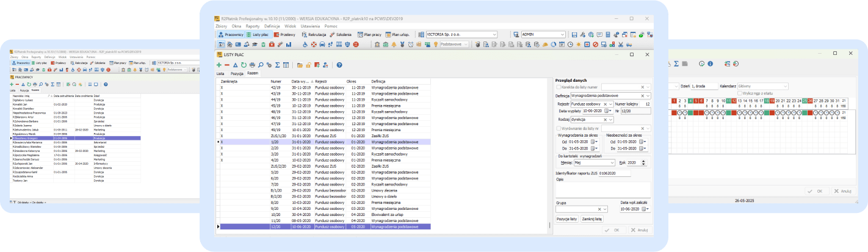The height and width of the screenshot is (252, 868).
Task: Click the green plus add icon in Listy płac
Action: tap(219, 65)
